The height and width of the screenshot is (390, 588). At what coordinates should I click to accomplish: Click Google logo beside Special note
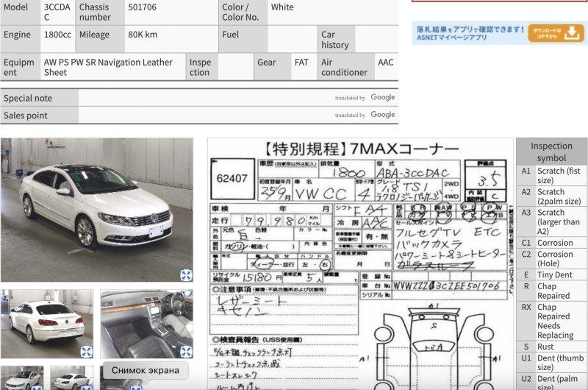click(382, 97)
